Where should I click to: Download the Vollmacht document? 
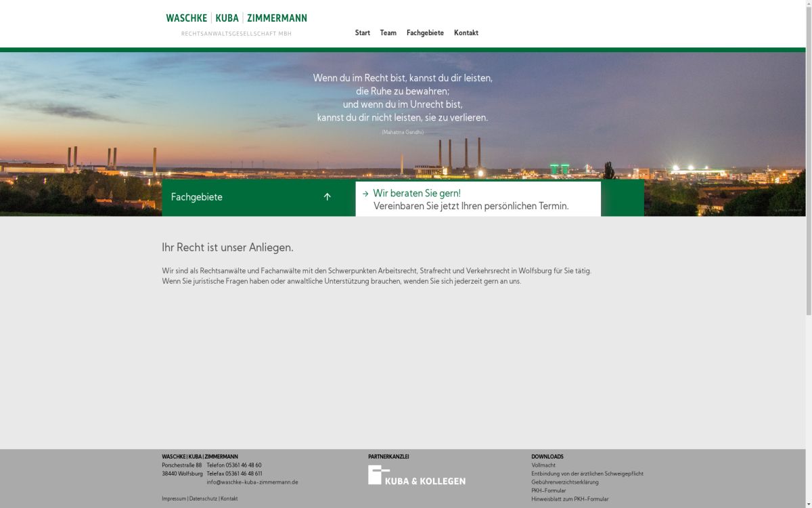(x=543, y=465)
